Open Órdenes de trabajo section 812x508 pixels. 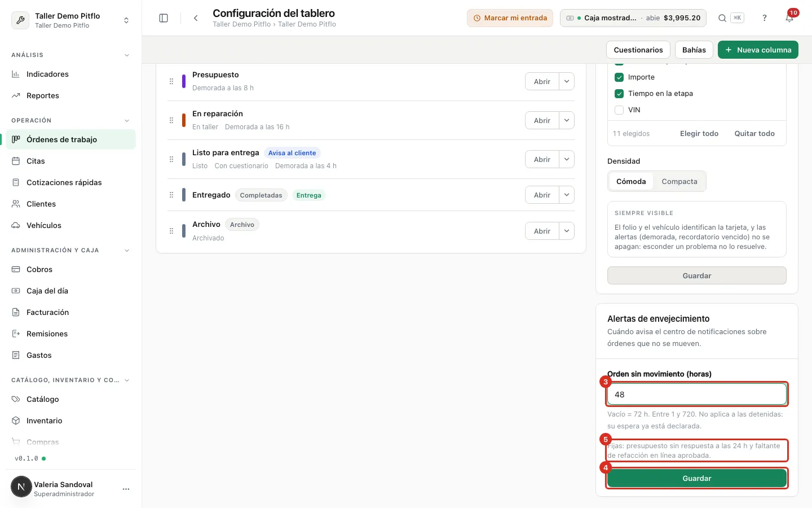[x=70, y=139]
